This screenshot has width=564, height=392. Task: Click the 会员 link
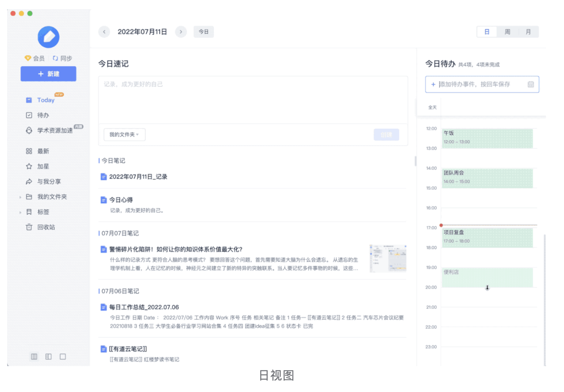coord(38,58)
